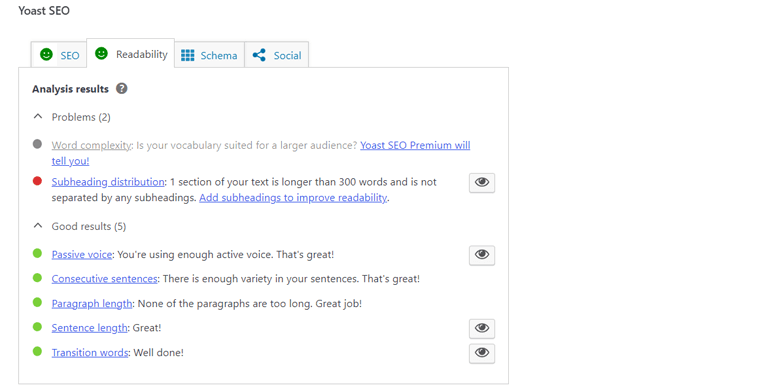This screenshot has width=760, height=392.
Task: Click the green smiley on the Readability tab
Action: pos(101,53)
